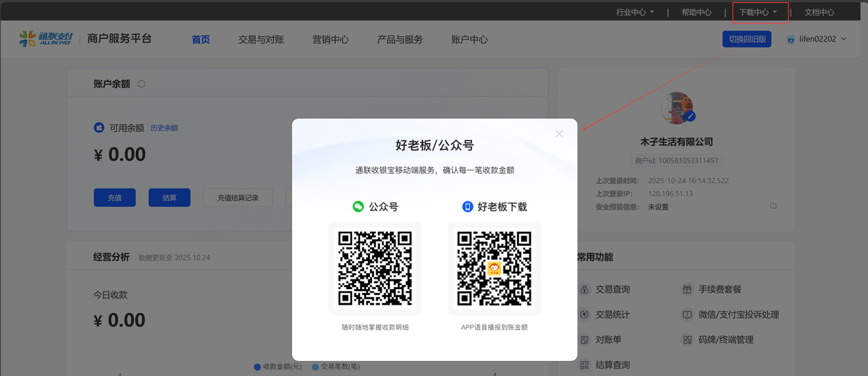Open 帮助中心 in the top bar
Screen dimensions: 868x376
(696, 12)
